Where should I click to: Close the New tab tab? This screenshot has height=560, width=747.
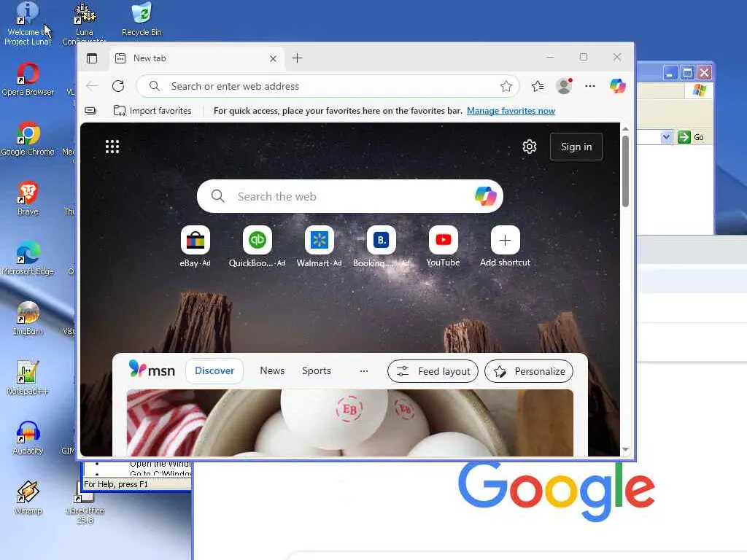[273, 58]
